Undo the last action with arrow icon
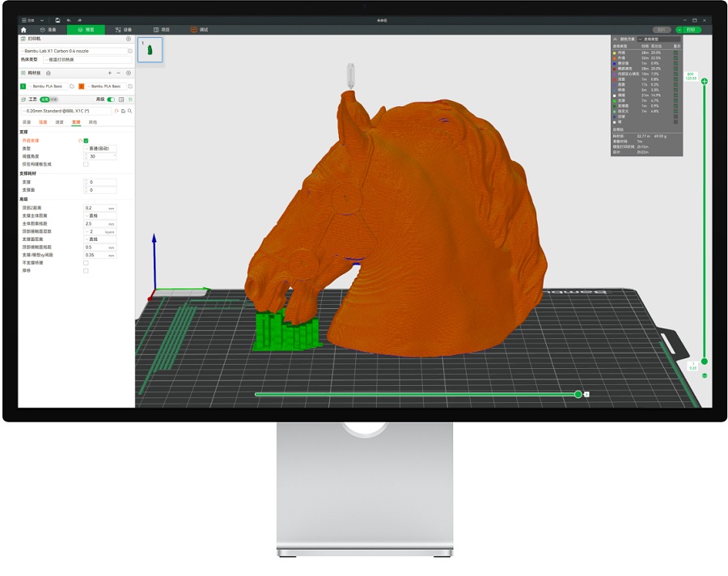 [69, 20]
